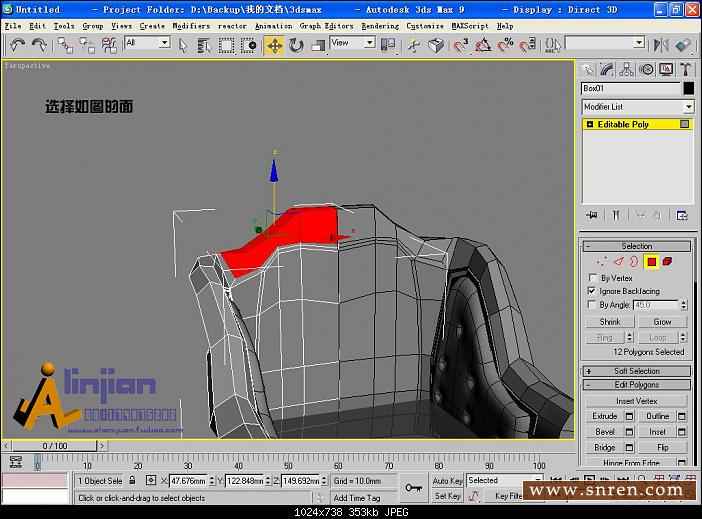Switch to Vertex sub-object level
The width and height of the screenshot is (702, 519).
tap(602, 262)
